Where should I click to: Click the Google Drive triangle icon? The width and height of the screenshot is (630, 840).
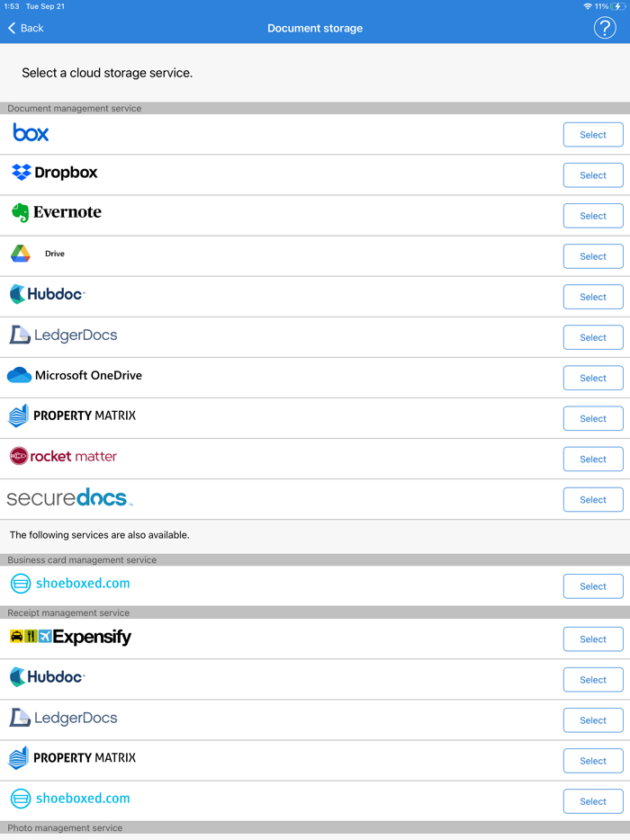coord(19,253)
